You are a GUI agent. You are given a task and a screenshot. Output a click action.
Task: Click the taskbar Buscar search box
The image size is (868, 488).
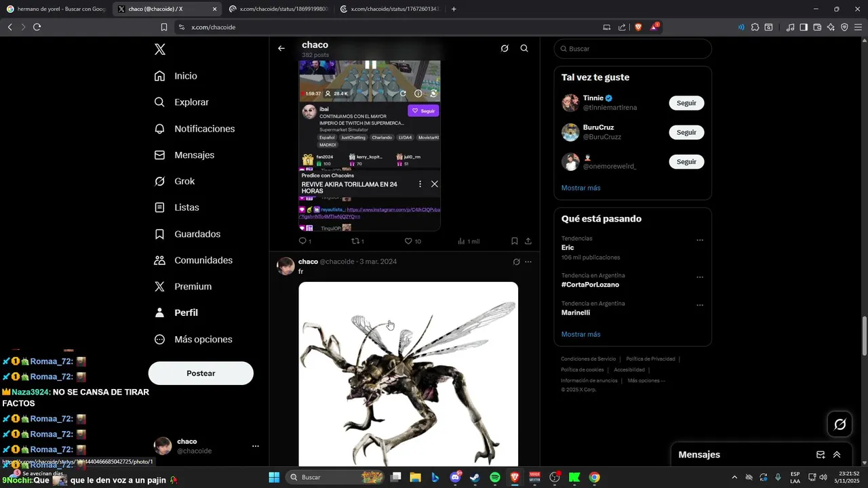(x=336, y=477)
